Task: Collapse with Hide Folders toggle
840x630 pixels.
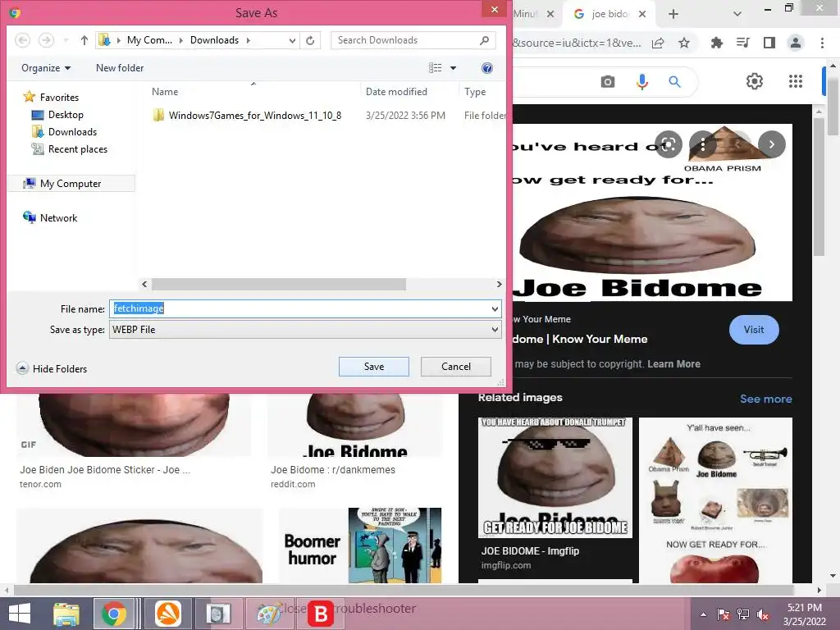Action: (52, 368)
